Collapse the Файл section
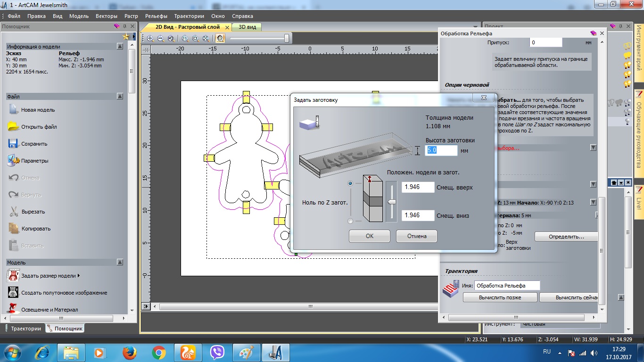 120,96
